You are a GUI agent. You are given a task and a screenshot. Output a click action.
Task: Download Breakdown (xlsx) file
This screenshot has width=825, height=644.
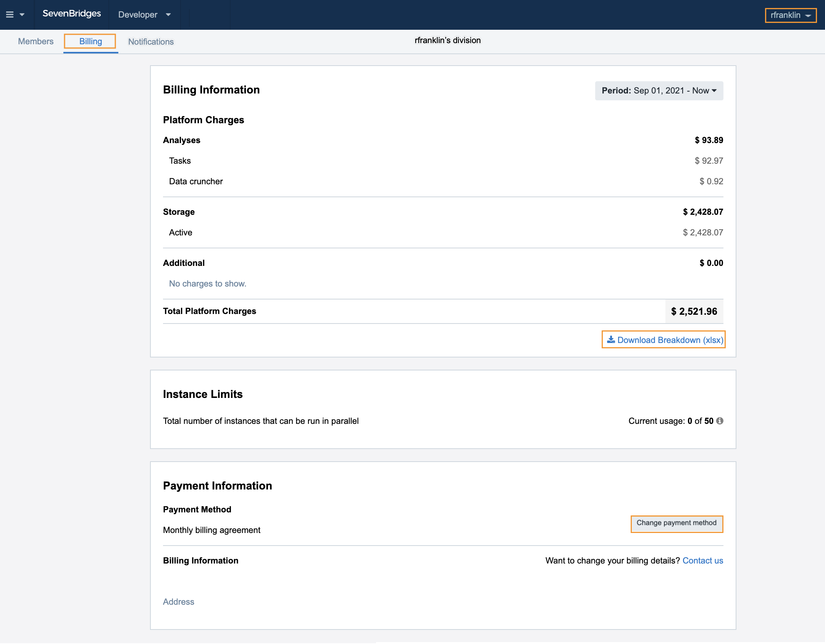pos(670,340)
